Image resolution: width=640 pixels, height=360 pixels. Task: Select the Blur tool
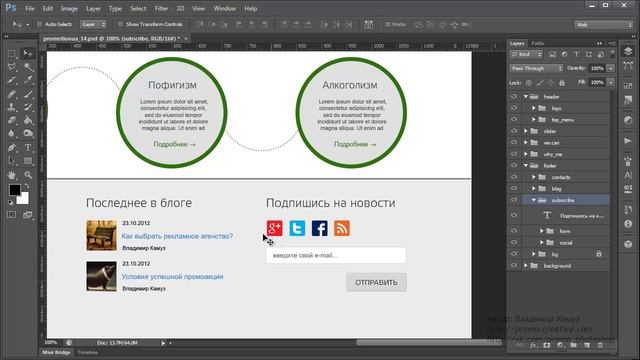(x=12, y=133)
